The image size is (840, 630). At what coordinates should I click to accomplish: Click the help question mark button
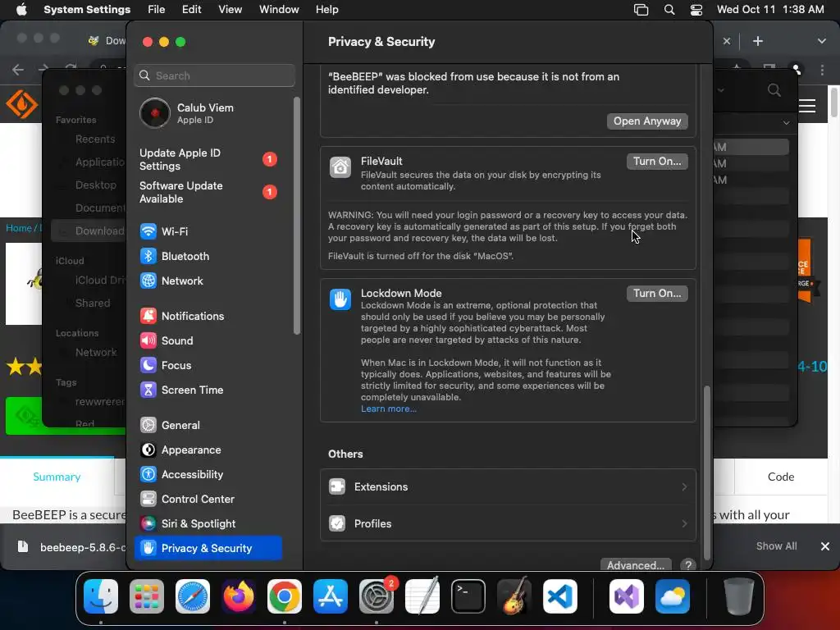click(688, 564)
